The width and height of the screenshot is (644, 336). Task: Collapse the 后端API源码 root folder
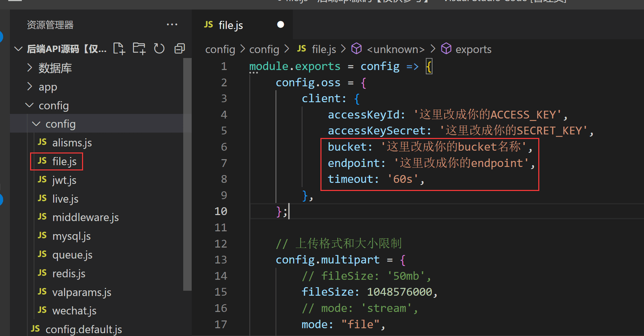coord(66,49)
